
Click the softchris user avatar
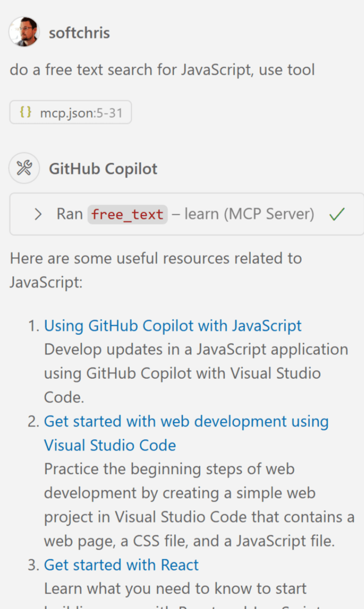[x=24, y=32]
